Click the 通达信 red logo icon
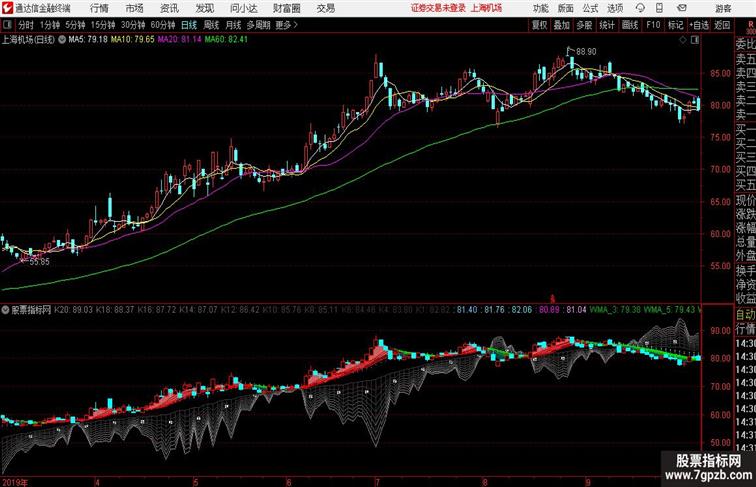 point(7,8)
